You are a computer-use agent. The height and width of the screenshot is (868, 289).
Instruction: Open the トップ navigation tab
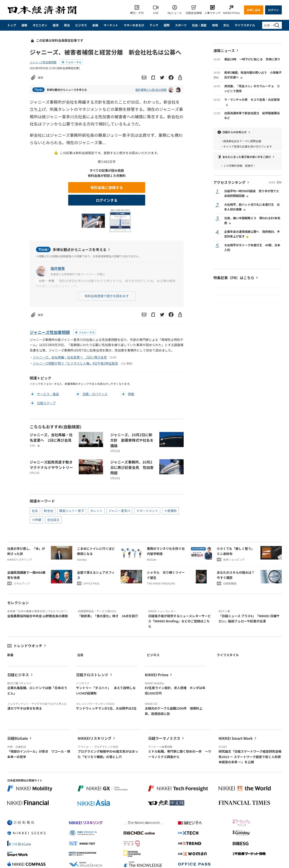point(12,25)
